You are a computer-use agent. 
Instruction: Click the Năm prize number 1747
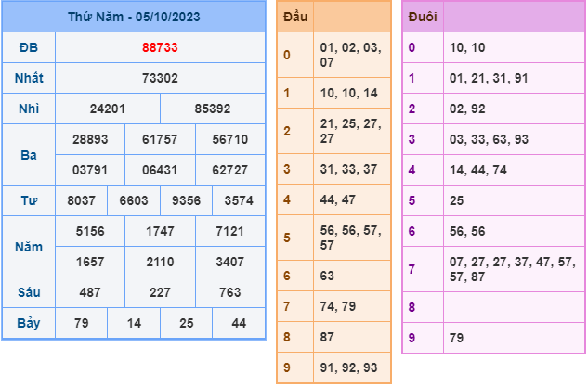click(x=160, y=231)
